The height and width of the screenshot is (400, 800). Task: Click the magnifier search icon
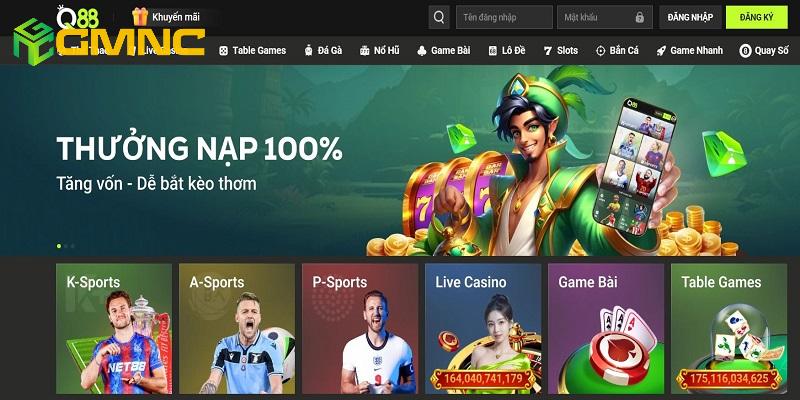coord(439,17)
